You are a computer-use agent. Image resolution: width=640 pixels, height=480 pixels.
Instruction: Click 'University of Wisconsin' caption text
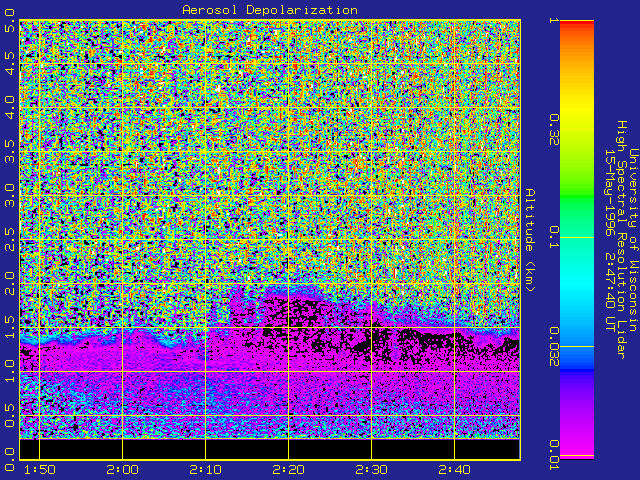point(632,240)
